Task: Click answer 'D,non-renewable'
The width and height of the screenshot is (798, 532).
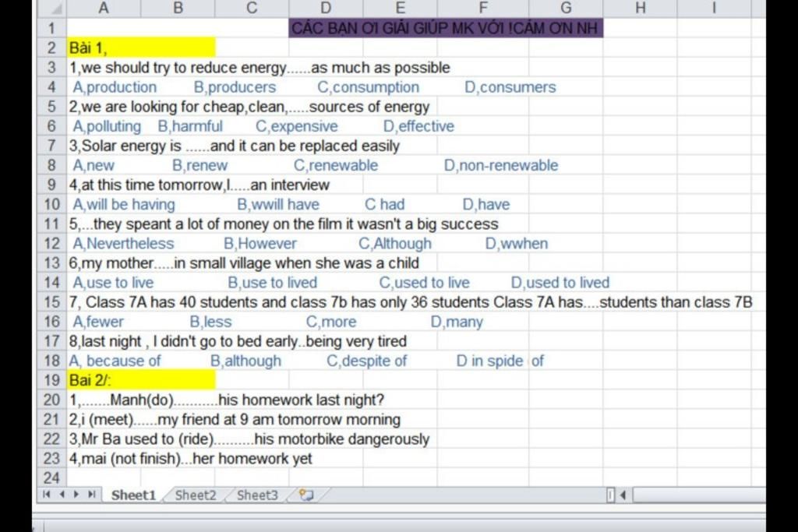Action: pos(501,165)
